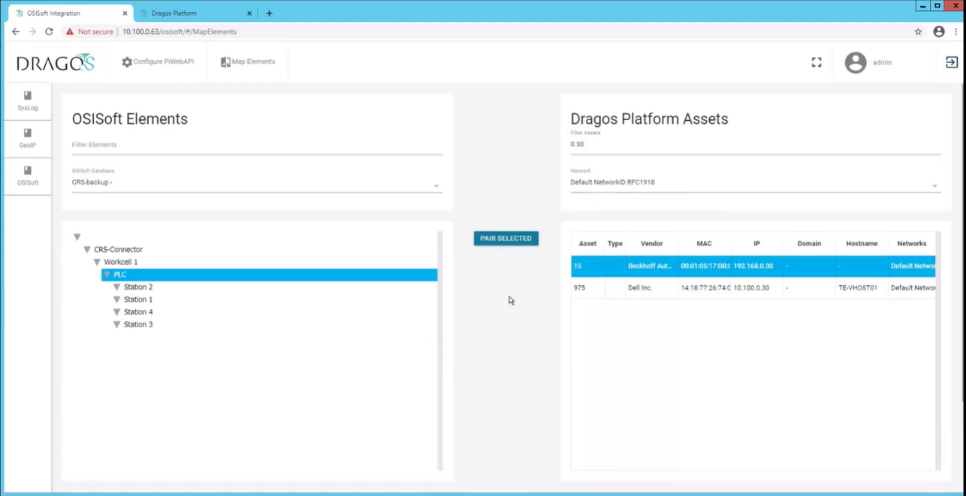Sort by the Hostname column header
966x496 pixels.
[x=861, y=243]
